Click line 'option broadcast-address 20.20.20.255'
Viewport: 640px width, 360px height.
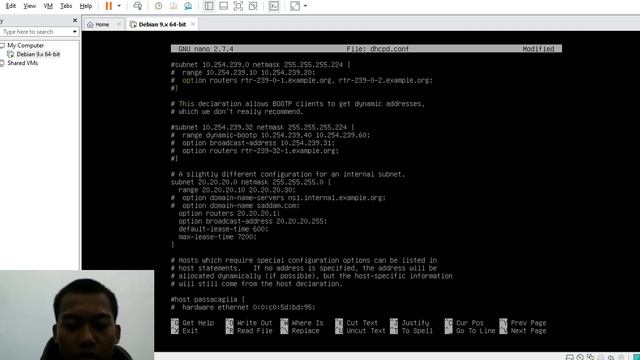click(253, 221)
